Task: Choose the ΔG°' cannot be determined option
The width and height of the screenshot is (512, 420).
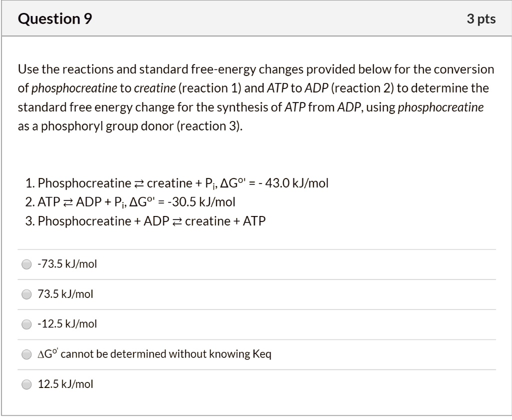Action: tap(26, 354)
